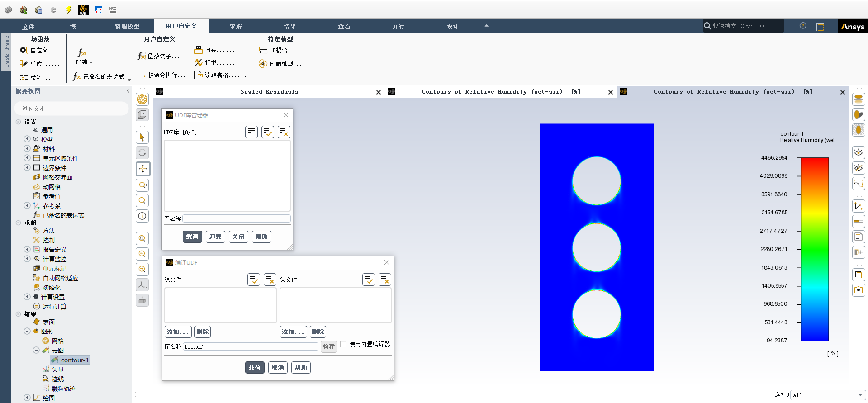Click the 库名称 field in UDF库管理器

point(237,218)
